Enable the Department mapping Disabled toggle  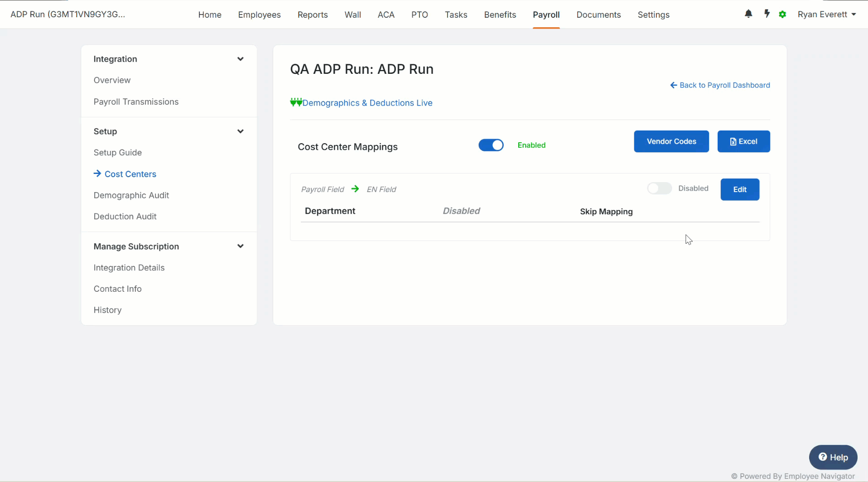coord(659,188)
